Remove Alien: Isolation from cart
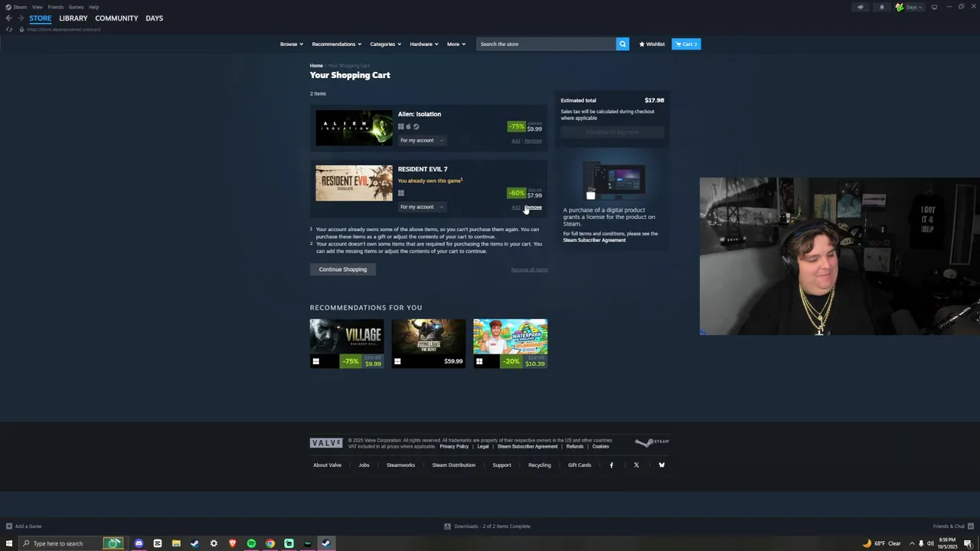The height and width of the screenshot is (551, 980). pos(533,141)
